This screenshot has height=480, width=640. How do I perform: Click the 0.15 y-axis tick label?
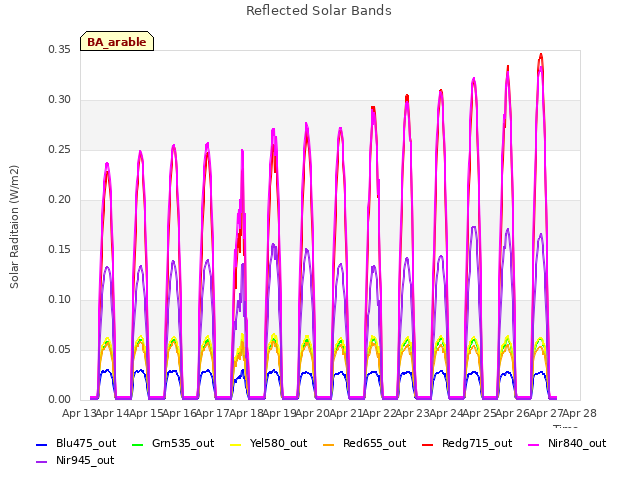59,250
